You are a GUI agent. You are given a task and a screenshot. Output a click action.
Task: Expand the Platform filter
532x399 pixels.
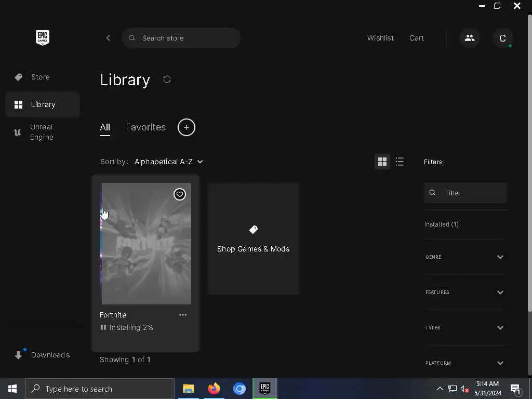465,363
